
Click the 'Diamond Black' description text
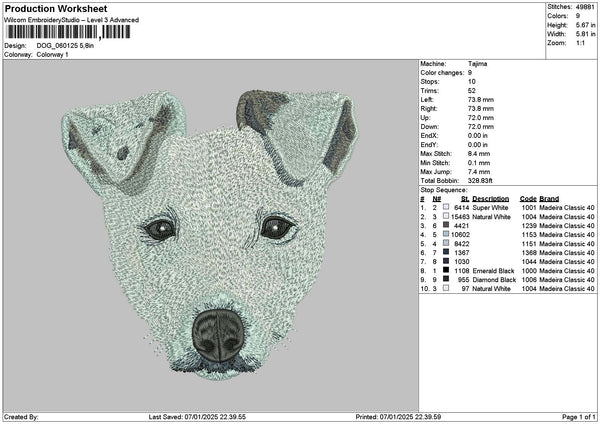coord(494,280)
